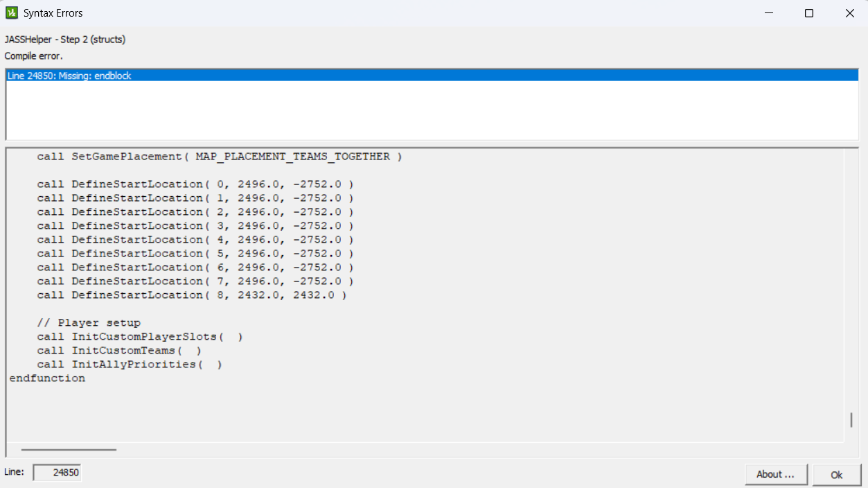Screen dimensions: 868x488
Task: Click the DefineStartLocation( 7, ...) line
Action: pyautogui.click(x=195, y=281)
